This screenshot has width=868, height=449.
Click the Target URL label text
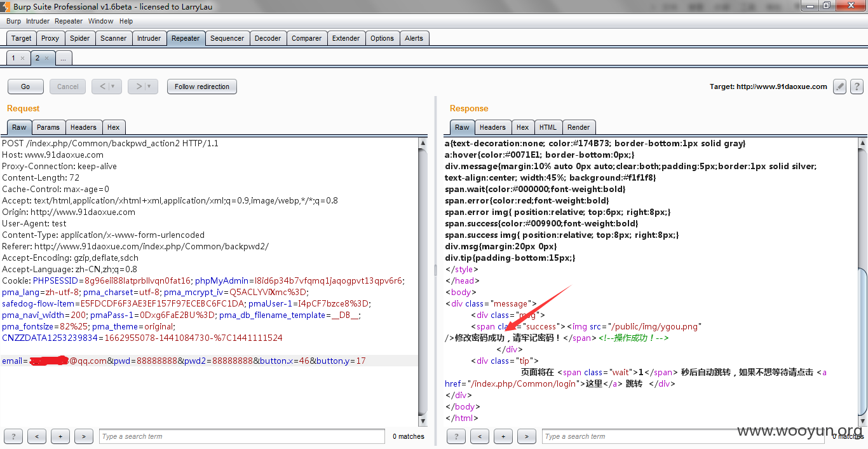click(768, 86)
